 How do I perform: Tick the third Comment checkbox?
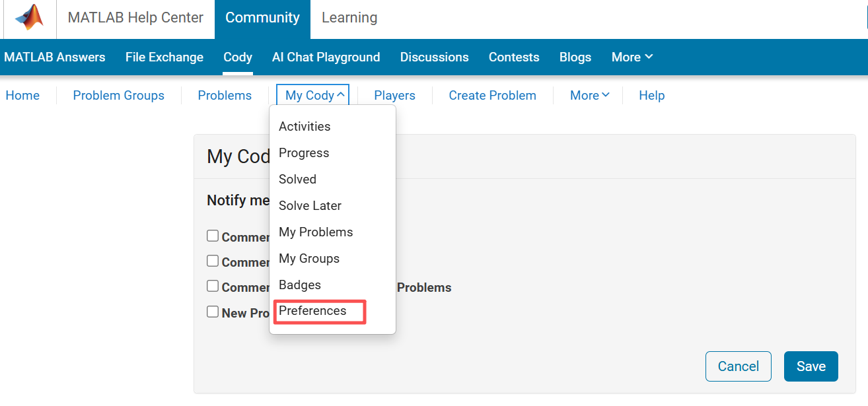[213, 286]
